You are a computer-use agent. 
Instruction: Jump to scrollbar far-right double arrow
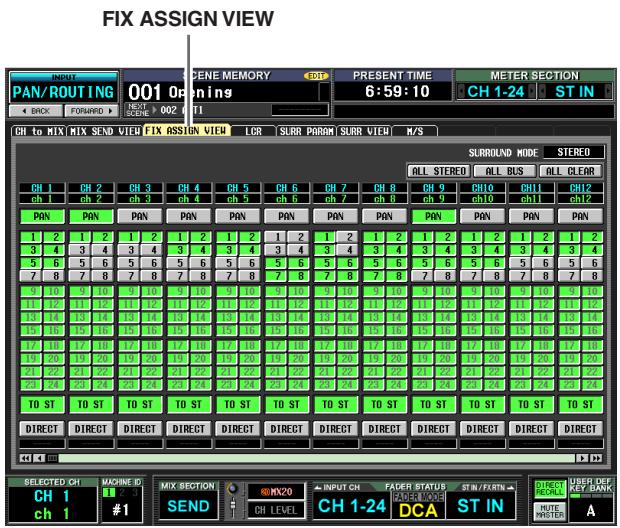(x=596, y=458)
